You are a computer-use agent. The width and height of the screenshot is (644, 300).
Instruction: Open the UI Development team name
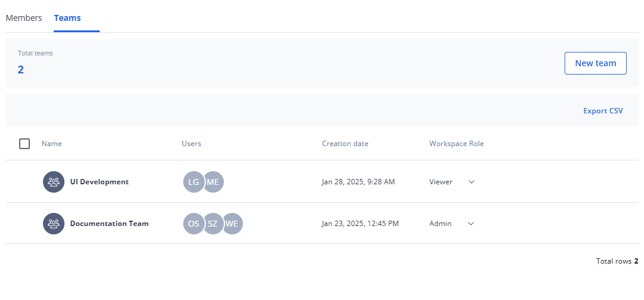[x=99, y=182]
